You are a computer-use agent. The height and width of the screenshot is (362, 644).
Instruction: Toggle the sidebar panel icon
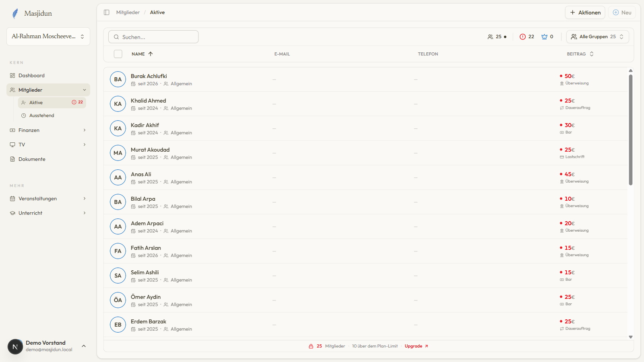click(107, 12)
